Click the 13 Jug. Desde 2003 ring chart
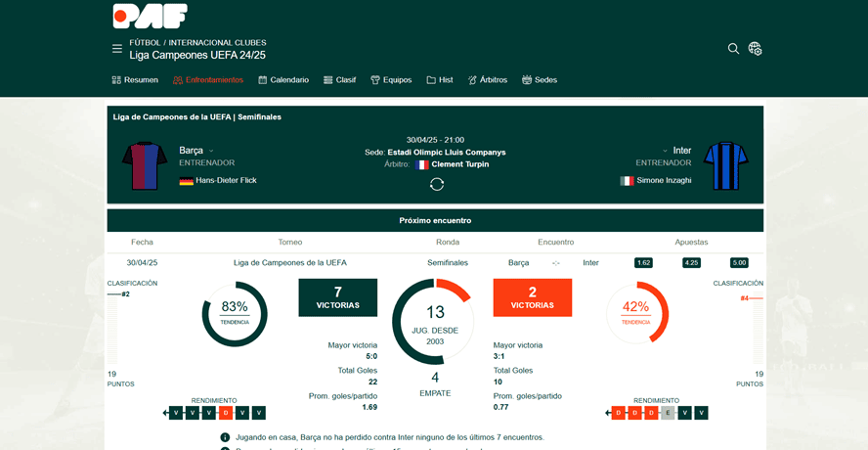868x450 pixels. (435, 322)
